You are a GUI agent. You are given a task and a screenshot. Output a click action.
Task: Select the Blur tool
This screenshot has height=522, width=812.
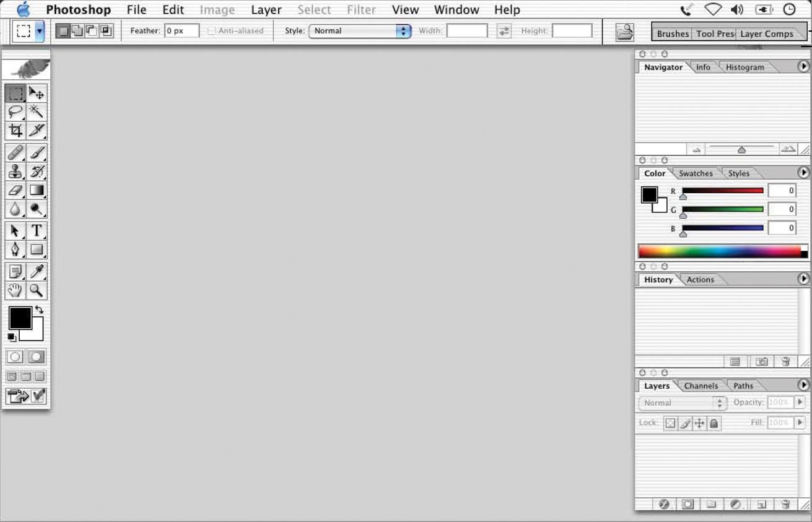[15, 209]
